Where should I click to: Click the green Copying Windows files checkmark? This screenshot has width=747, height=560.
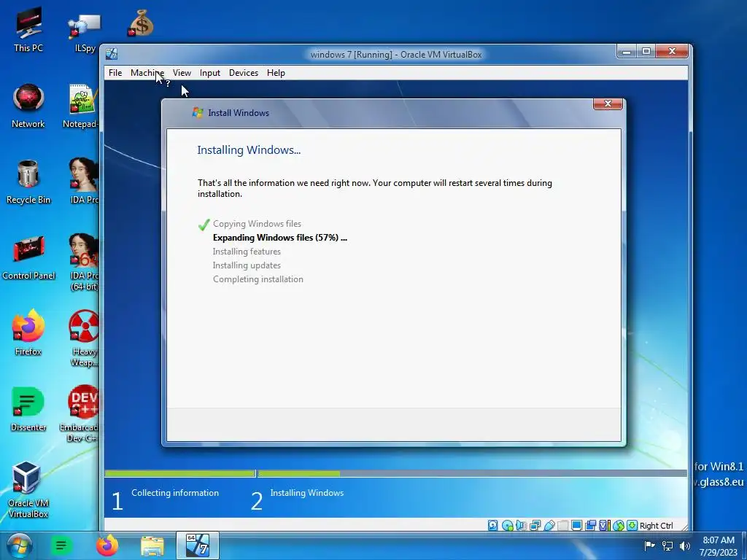pyautogui.click(x=204, y=225)
